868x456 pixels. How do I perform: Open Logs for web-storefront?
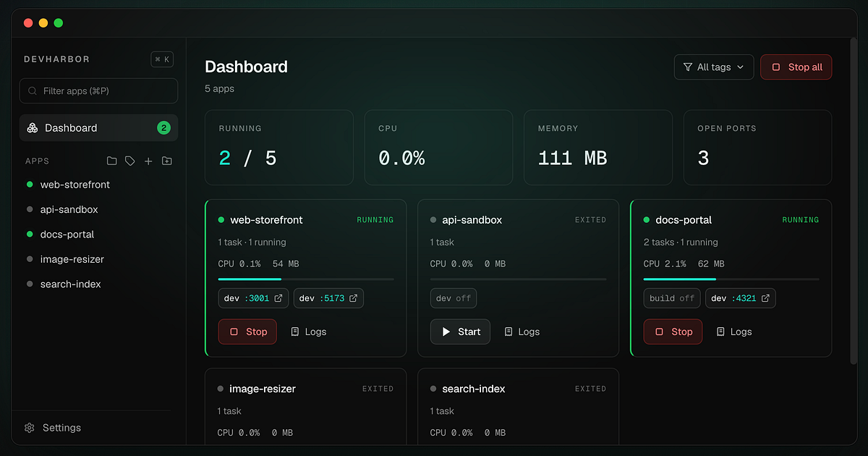(x=309, y=332)
